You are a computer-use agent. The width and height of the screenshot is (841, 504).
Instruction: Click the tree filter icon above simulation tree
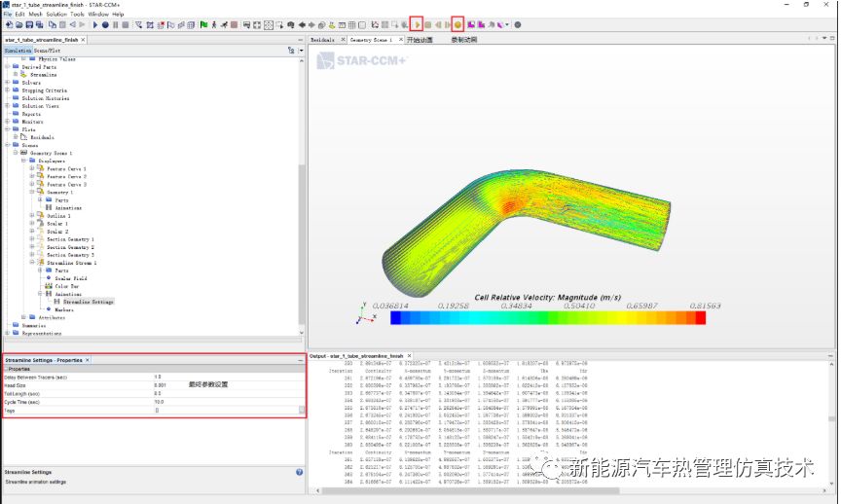click(x=291, y=50)
